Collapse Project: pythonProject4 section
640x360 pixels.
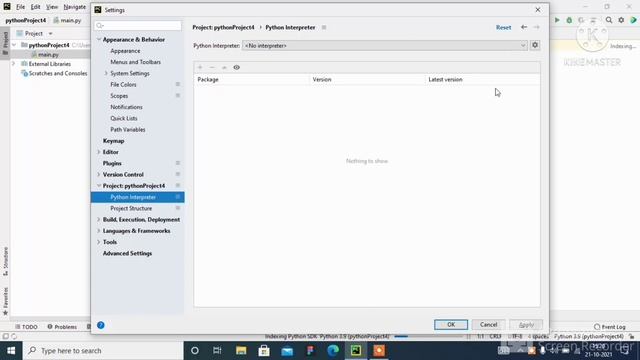click(99, 186)
